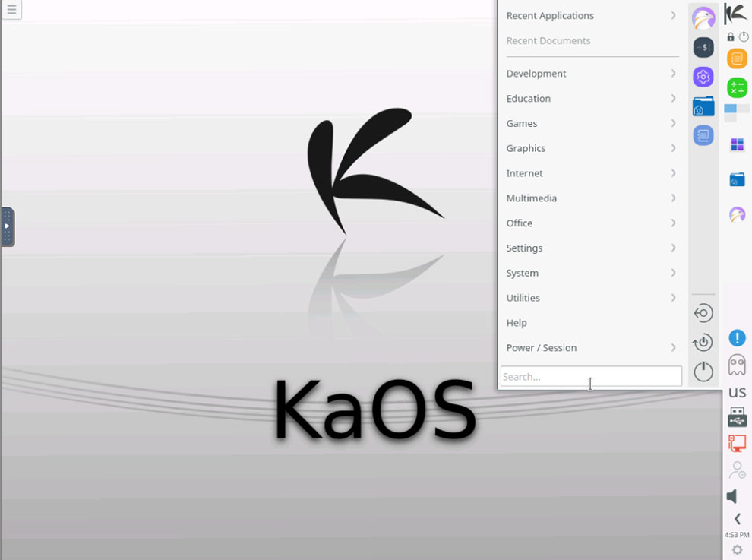Open the Games category

coord(592,123)
